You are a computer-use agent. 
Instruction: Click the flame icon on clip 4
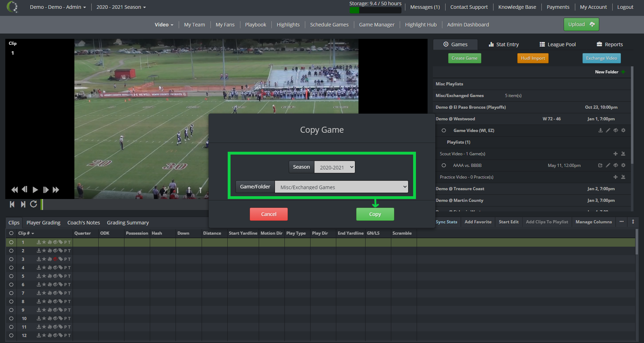50,267
